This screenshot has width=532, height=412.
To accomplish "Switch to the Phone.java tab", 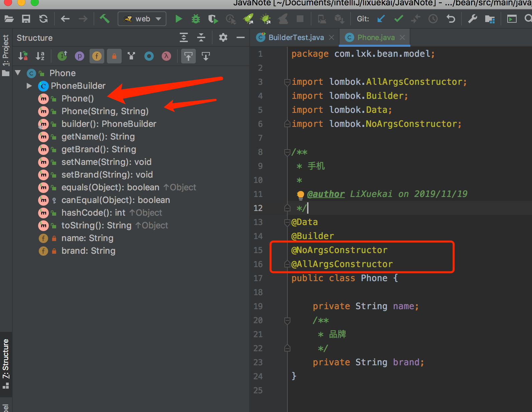I will pos(376,37).
